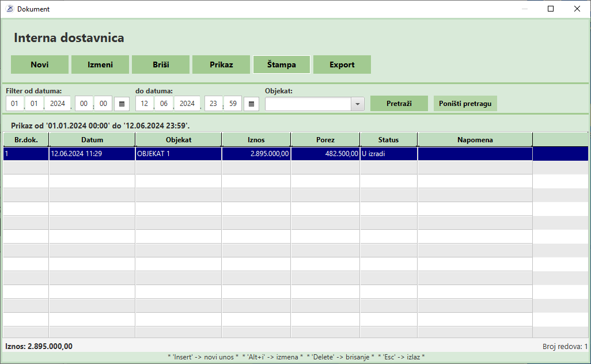This screenshot has width=591, height=364.
Task: Delete entry with Briši button
Action: point(161,65)
